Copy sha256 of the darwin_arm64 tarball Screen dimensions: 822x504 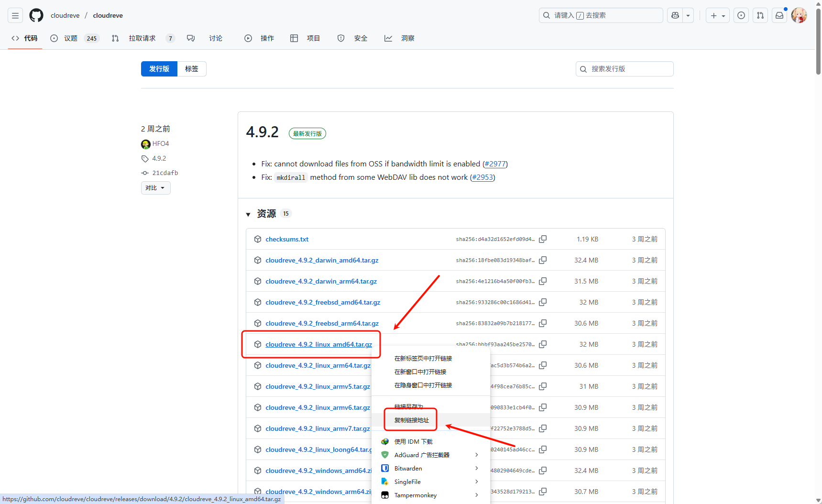tap(543, 281)
